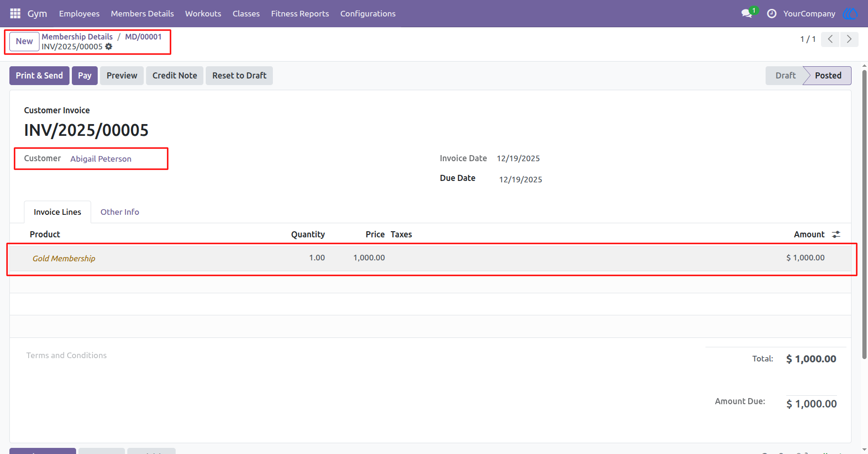Open MD/00001 breadcrumb link

[143, 37]
